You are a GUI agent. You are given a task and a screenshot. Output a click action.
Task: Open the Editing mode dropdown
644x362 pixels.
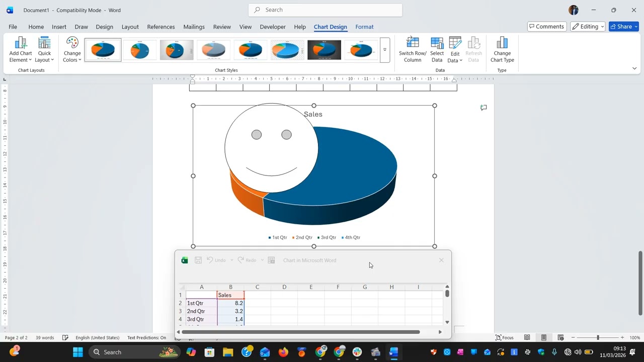pos(588,27)
